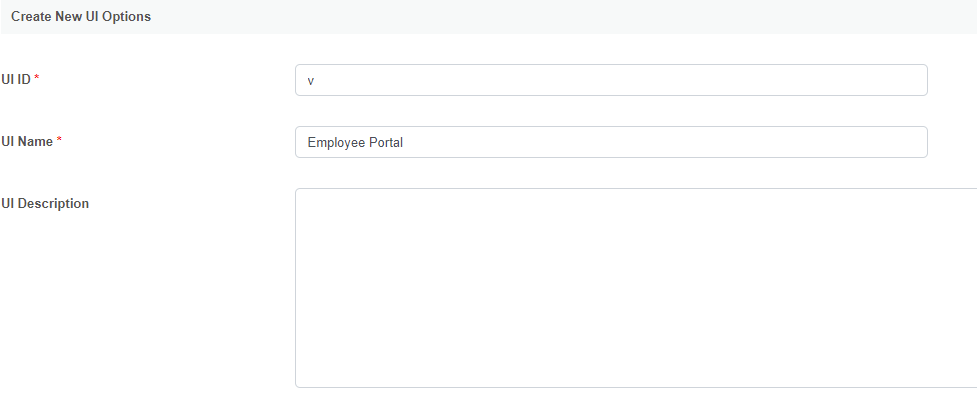Click the word "Employee" in UI Name field
This screenshot has width=977, height=405.
[x=335, y=143]
